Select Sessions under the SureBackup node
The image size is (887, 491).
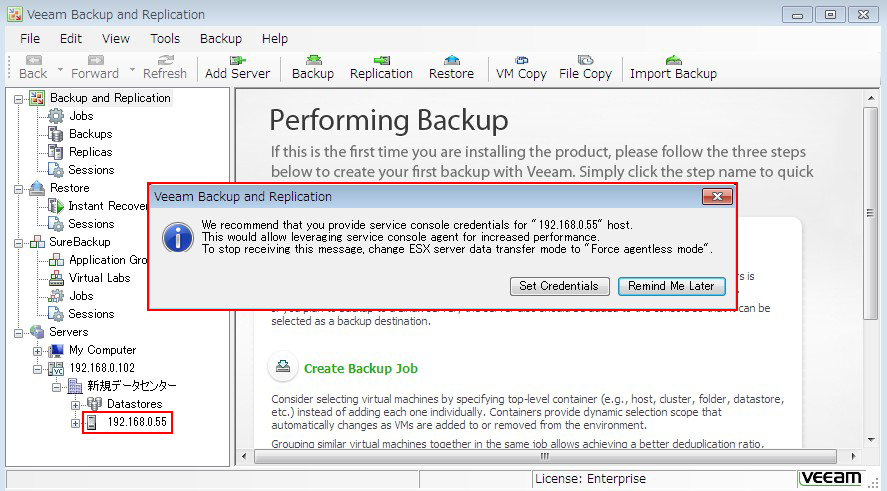tap(91, 314)
